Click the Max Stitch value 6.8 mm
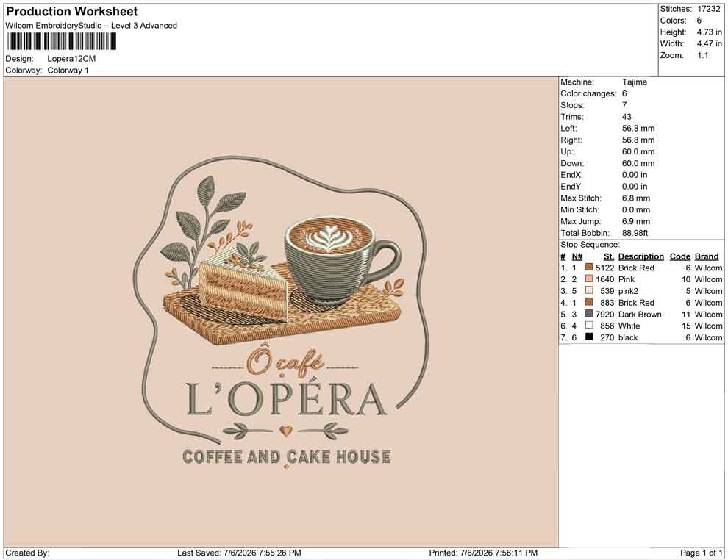728x560 pixels. pos(636,198)
